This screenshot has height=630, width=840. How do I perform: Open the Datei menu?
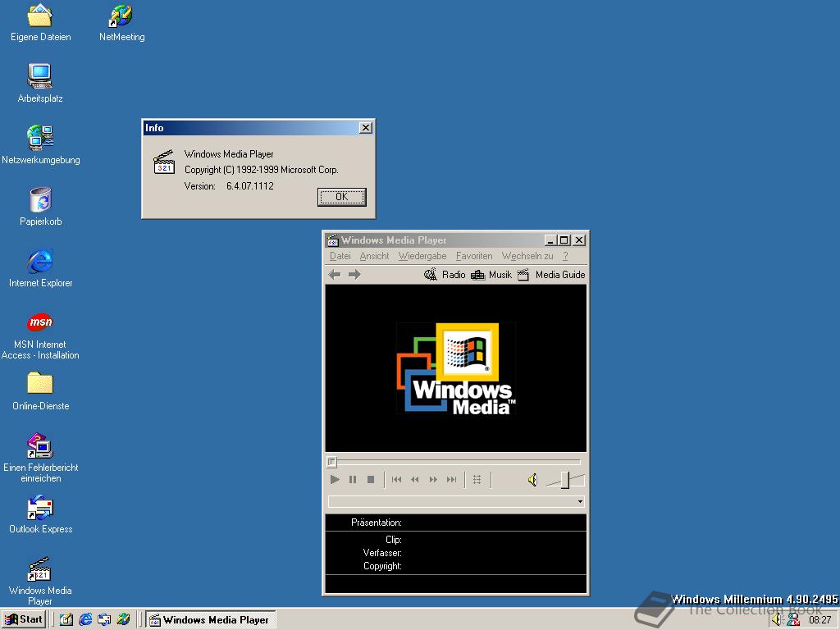(340, 256)
